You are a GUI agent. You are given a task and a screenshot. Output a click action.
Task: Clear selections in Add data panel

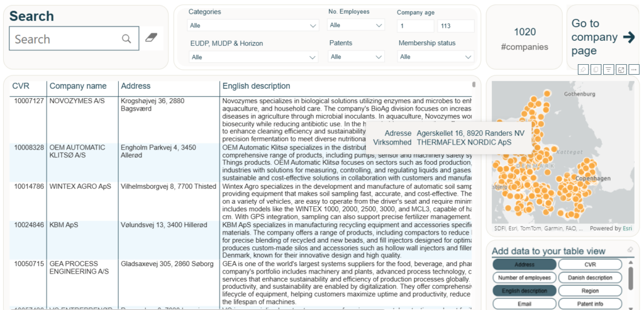point(630,250)
